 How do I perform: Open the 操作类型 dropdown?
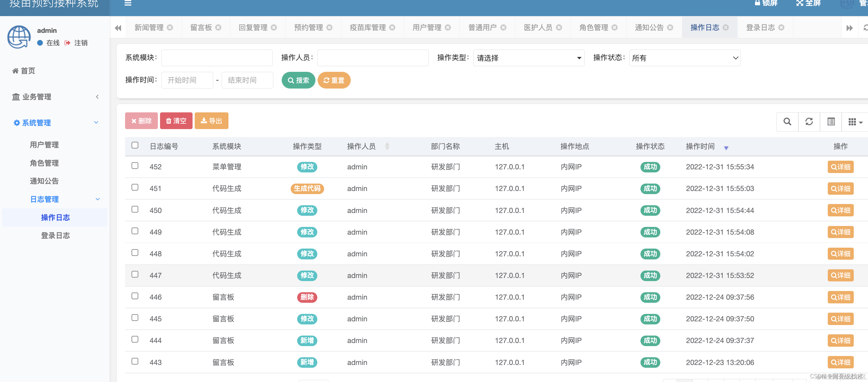tap(528, 58)
